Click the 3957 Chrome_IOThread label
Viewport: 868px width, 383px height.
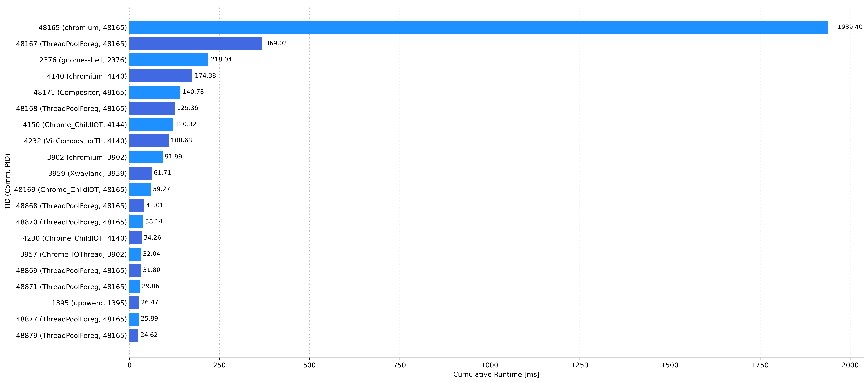click(73, 254)
